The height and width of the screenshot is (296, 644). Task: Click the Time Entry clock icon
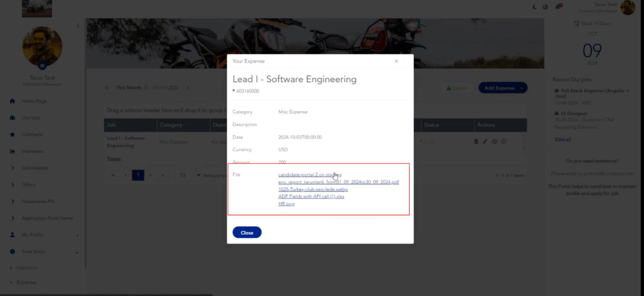click(x=12, y=251)
